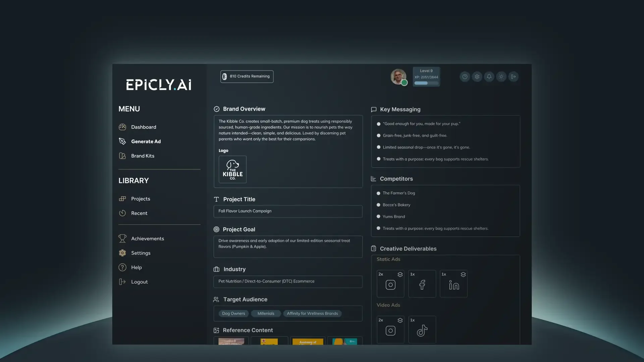Click the Achievements trophy link

coord(148,238)
